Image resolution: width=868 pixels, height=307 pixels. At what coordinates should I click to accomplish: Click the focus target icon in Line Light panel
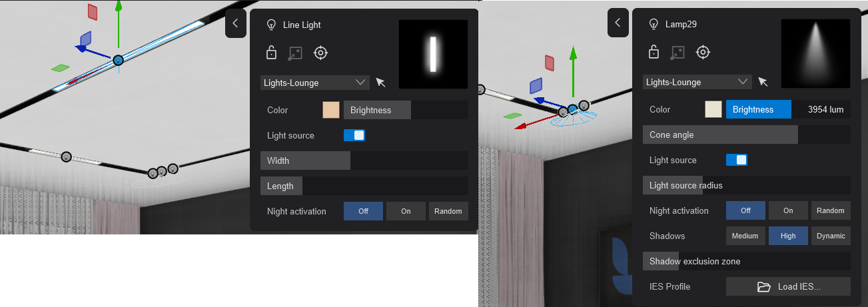coord(320,53)
